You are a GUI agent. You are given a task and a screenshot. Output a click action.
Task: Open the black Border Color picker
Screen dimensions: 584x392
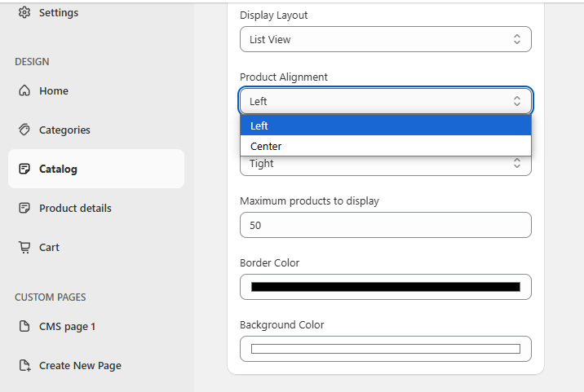pos(386,287)
